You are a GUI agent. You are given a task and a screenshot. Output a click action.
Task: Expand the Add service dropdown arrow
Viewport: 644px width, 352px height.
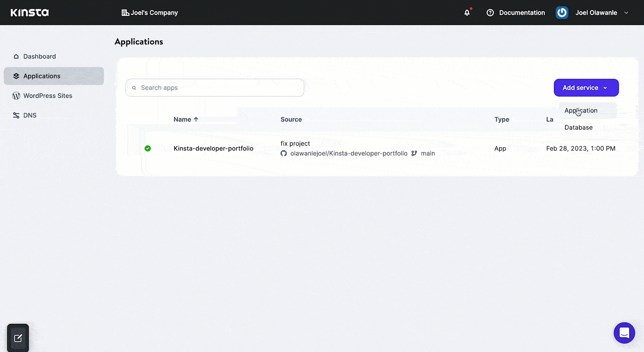[x=606, y=88]
